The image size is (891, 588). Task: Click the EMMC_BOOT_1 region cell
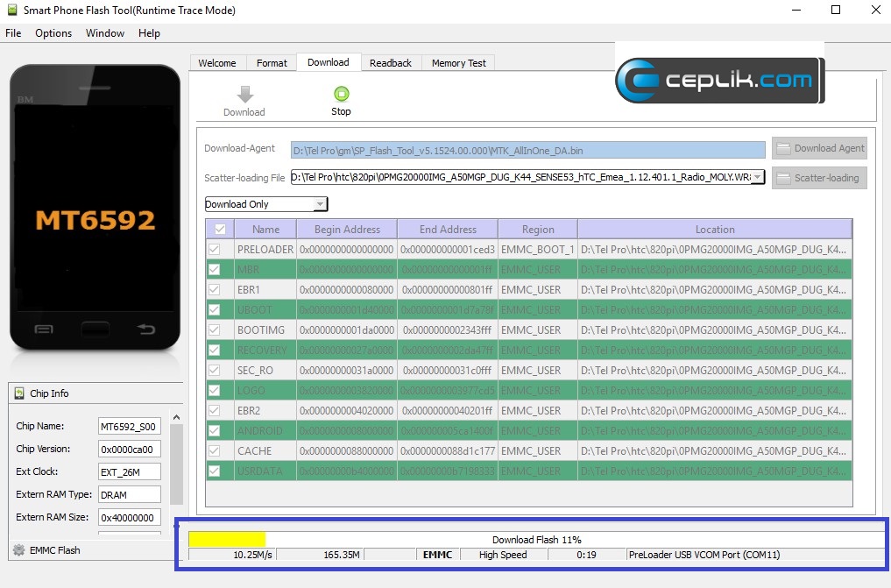tap(538, 250)
